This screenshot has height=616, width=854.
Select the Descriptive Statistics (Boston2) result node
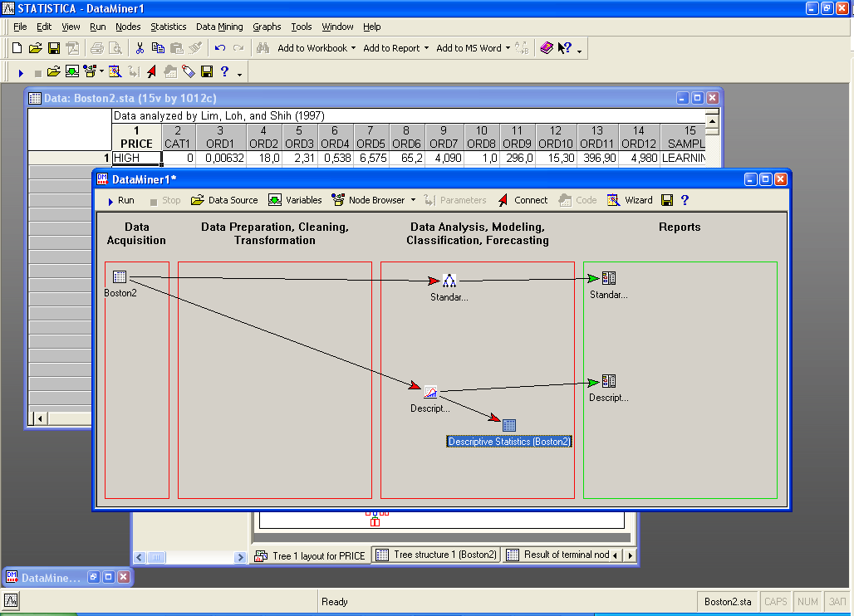coord(509,425)
